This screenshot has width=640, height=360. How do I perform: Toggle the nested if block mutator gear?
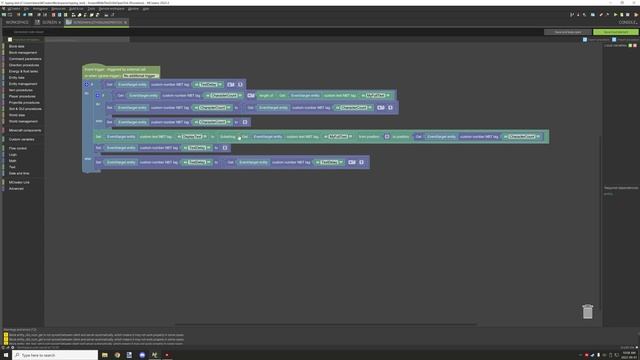pos(98,95)
